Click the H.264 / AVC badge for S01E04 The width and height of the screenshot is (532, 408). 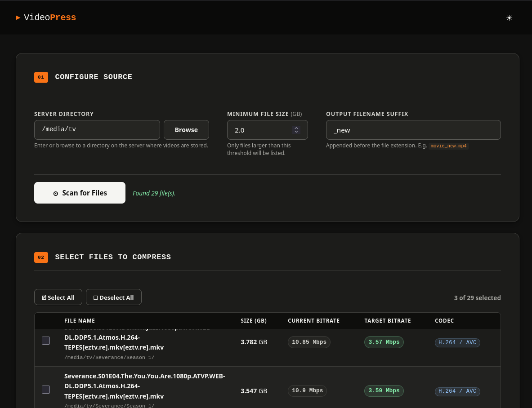[457, 391]
